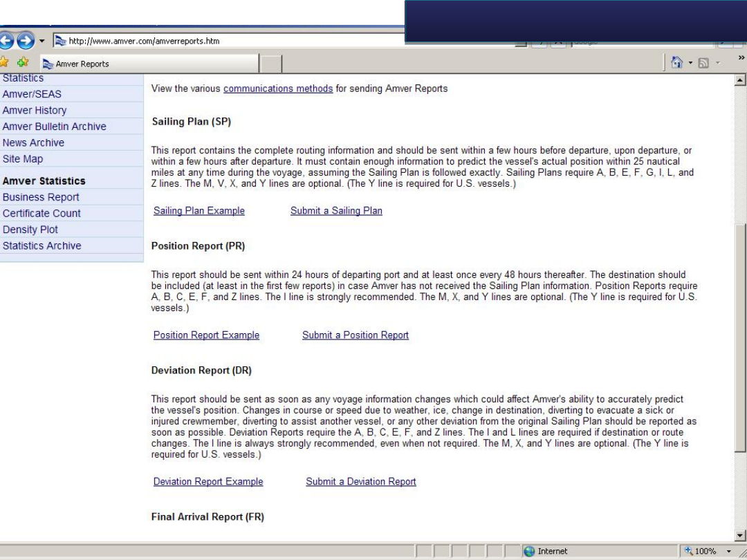747x560 pixels.
Task: Click the browser Back arrow button
Action: coord(6,41)
